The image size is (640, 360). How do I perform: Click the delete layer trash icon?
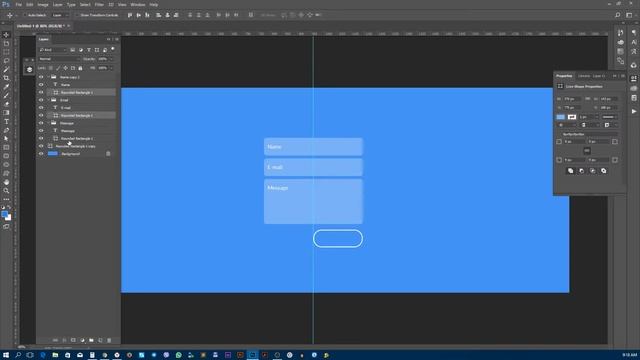pyautogui.click(x=109, y=340)
